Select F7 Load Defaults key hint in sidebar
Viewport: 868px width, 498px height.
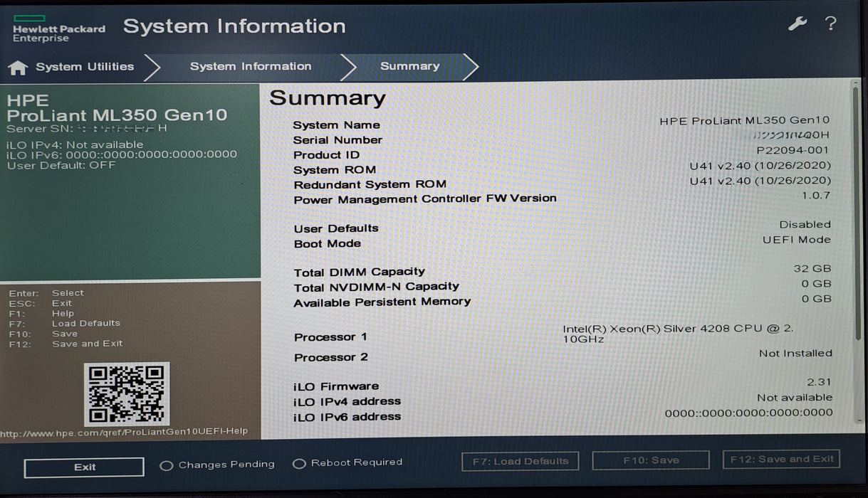tap(65, 324)
